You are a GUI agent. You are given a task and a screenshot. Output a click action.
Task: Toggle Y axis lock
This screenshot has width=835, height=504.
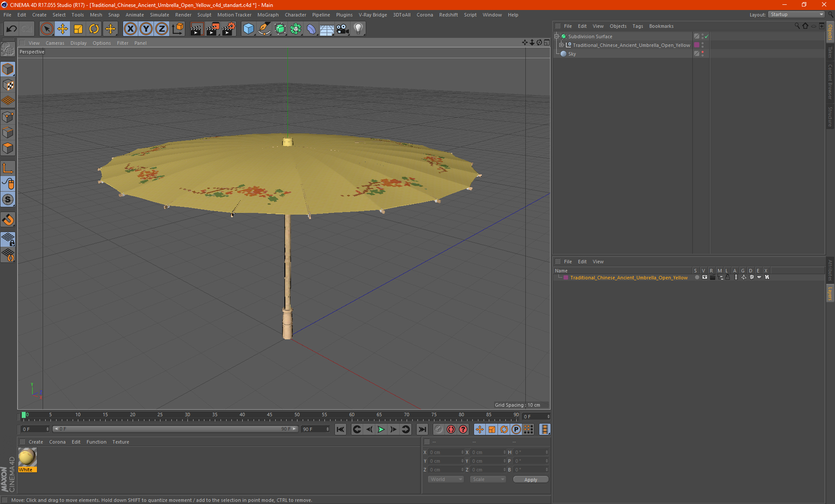click(x=146, y=29)
